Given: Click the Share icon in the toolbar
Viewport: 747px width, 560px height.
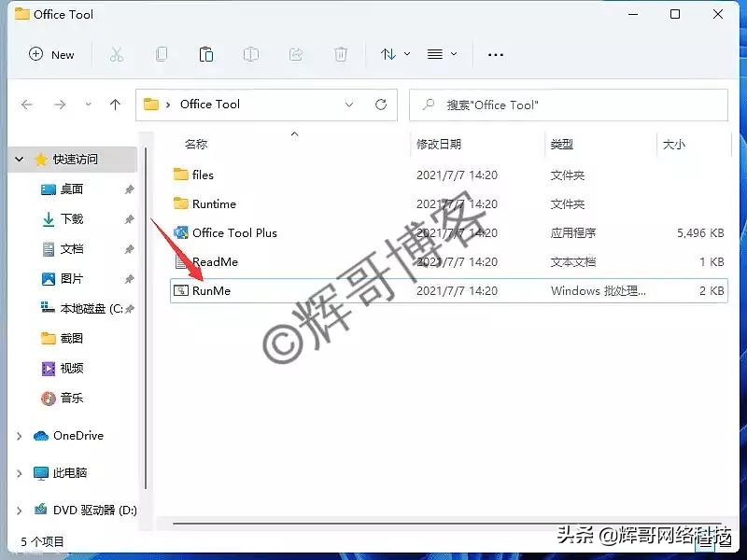Looking at the screenshot, I should coord(296,55).
